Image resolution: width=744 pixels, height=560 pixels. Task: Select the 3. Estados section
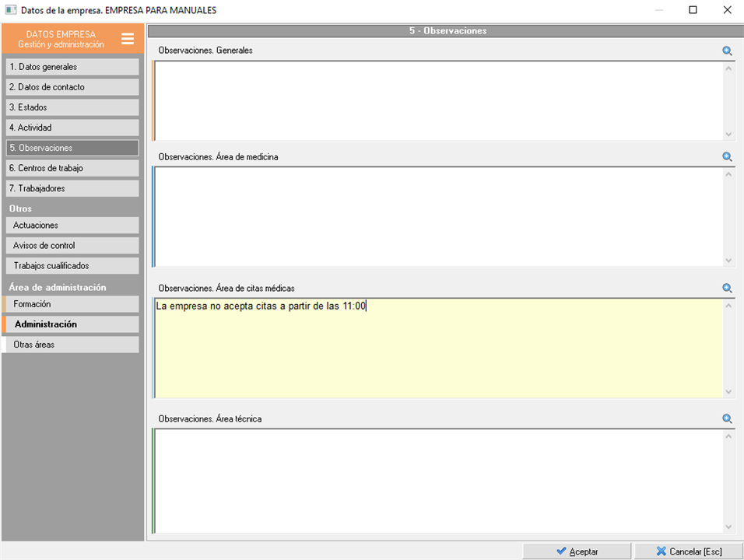point(72,107)
